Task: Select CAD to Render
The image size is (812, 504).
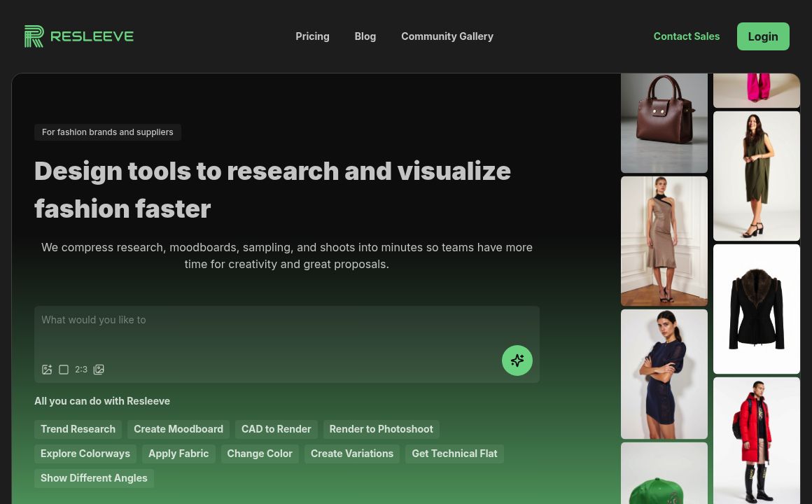Action: pos(276,429)
